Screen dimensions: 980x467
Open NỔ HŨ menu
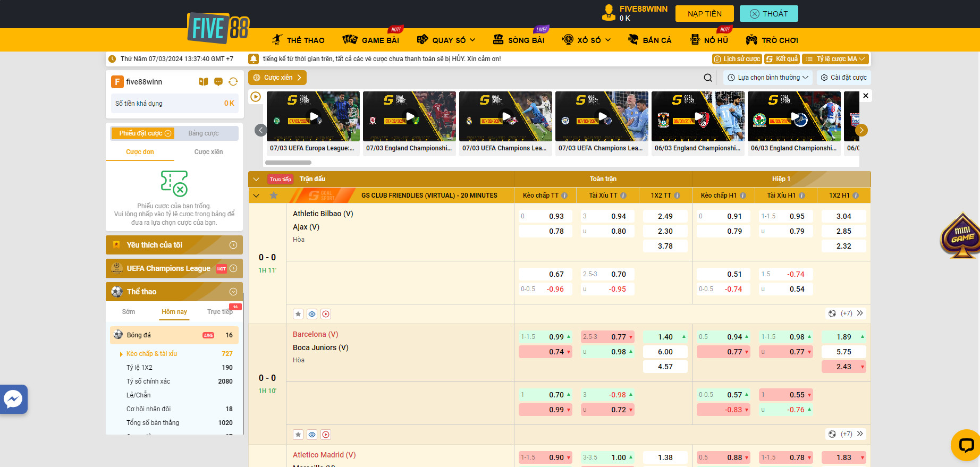(709, 40)
